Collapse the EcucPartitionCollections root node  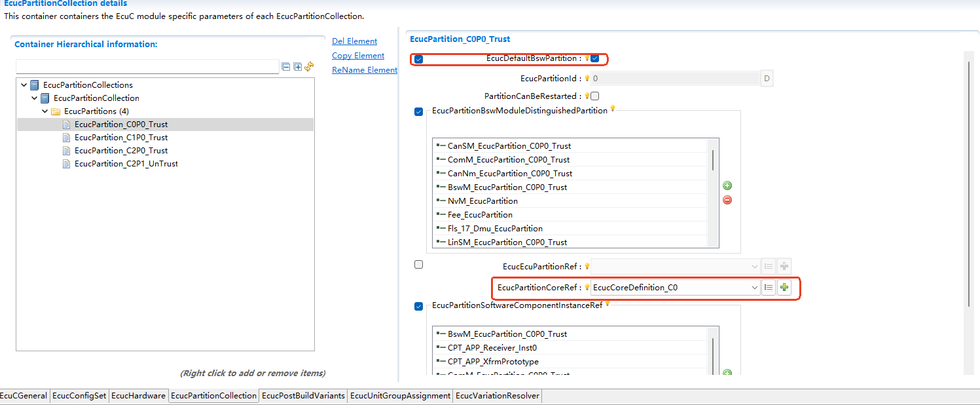click(24, 85)
